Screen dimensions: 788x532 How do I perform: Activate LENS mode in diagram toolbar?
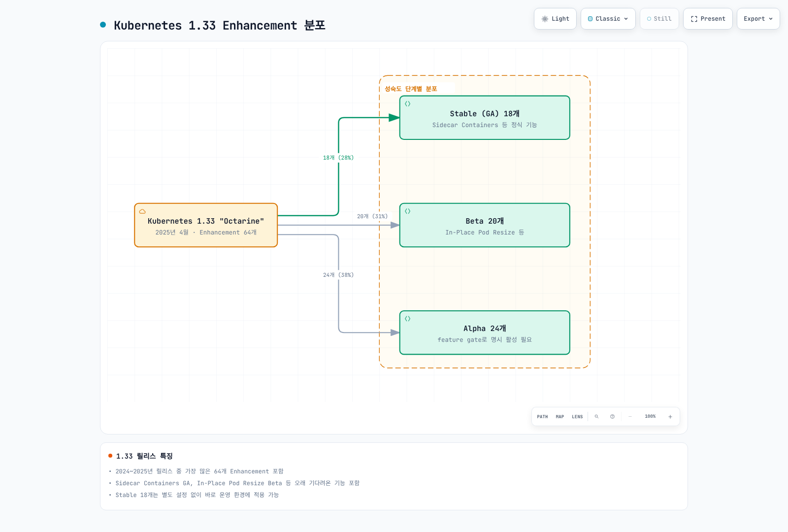tap(577, 417)
